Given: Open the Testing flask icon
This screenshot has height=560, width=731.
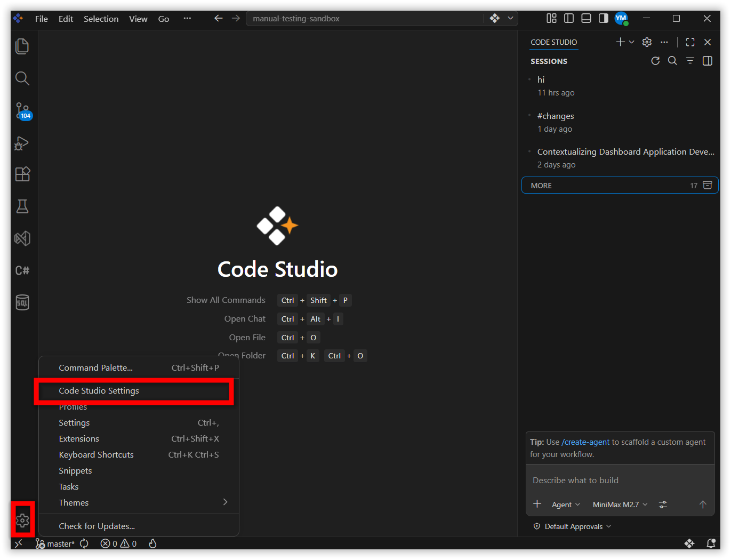Looking at the screenshot, I should pyautogui.click(x=22, y=206).
